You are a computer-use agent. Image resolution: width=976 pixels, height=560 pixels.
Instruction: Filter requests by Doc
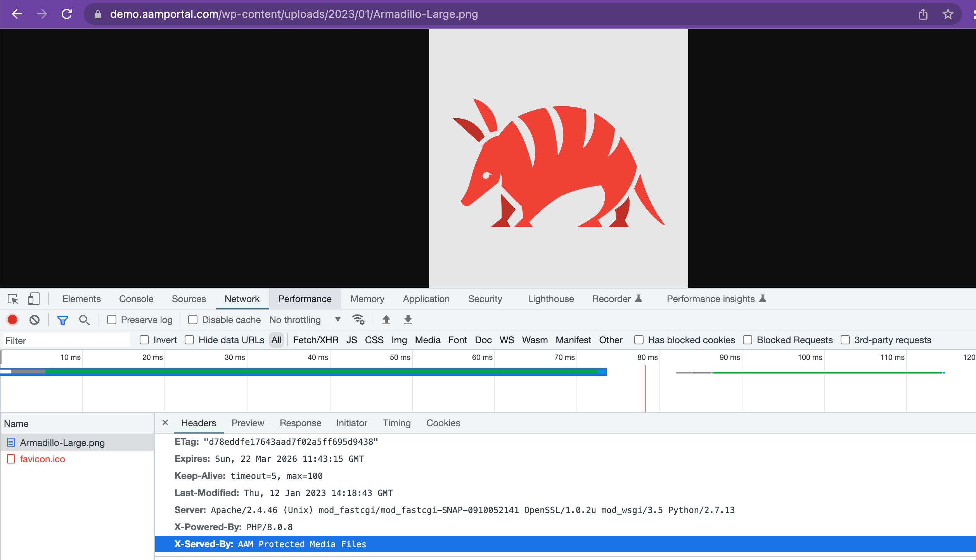pyautogui.click(x=483, y=340)
